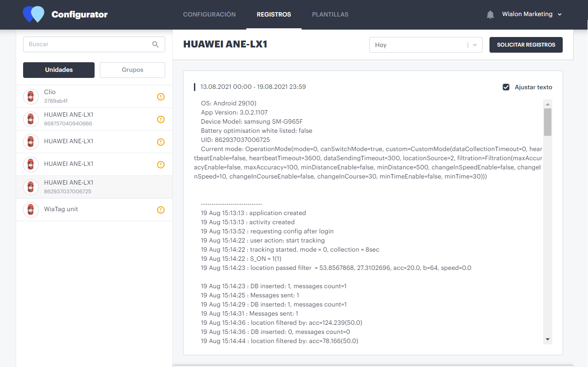Click 'DB inserted: 0' log entry
Image resolution: width=588 pixels, height=367 pixels.
275,332
